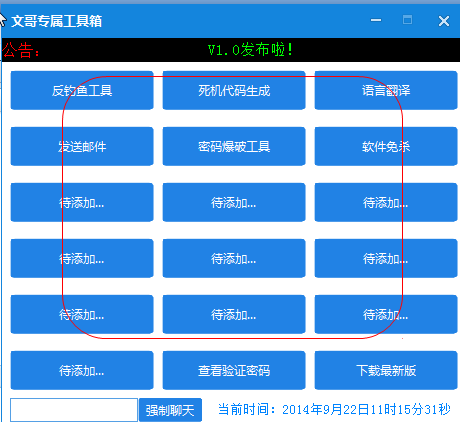Click the 待添加... button left of 查看验证密码
Image resolution: width=460 pixels, height=422 pixels.
tap(82, 370)
